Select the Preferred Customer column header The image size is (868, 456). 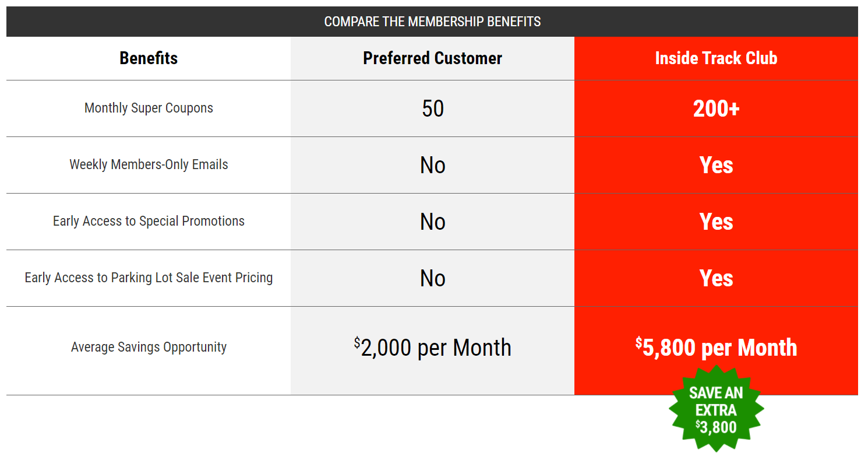(x=432, y=58)
